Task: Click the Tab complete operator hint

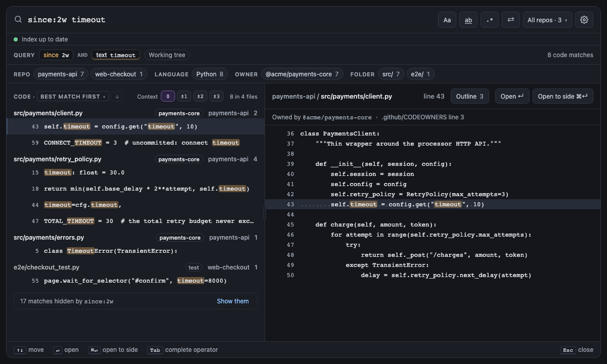Action: click(183, 350)
